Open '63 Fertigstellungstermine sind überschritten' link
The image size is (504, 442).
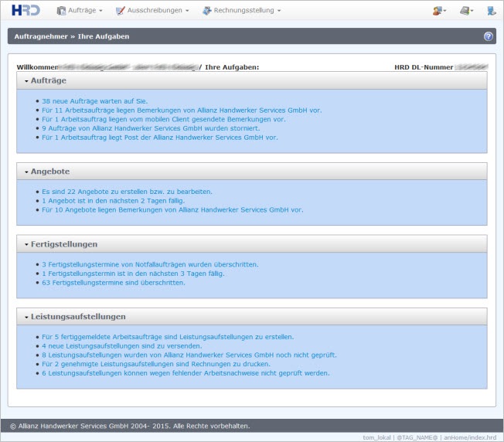[114, 283]
